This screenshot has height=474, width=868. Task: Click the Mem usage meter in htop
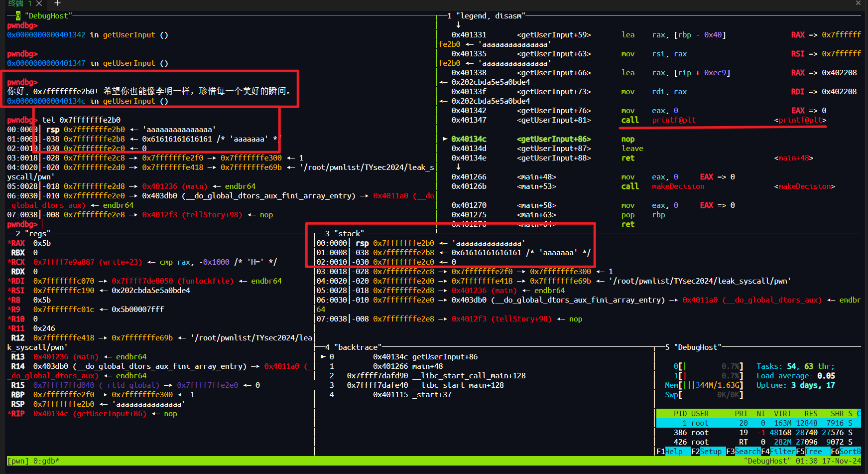point(704,385)
